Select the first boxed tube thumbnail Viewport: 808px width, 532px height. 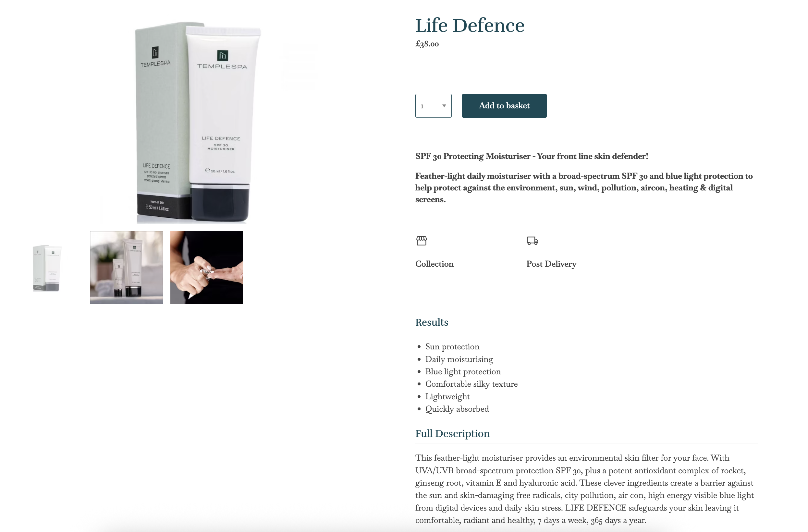pyautogui.click(x=47, y=268)
